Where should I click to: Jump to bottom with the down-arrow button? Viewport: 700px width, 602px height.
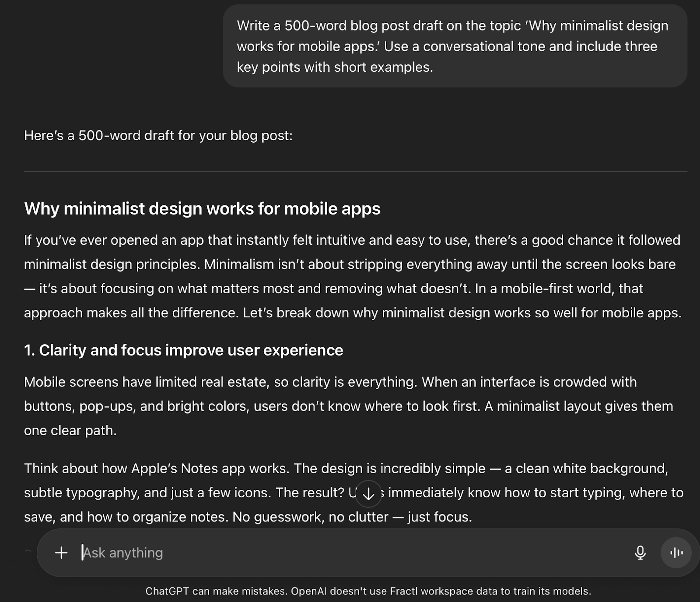tap(368, 494)
